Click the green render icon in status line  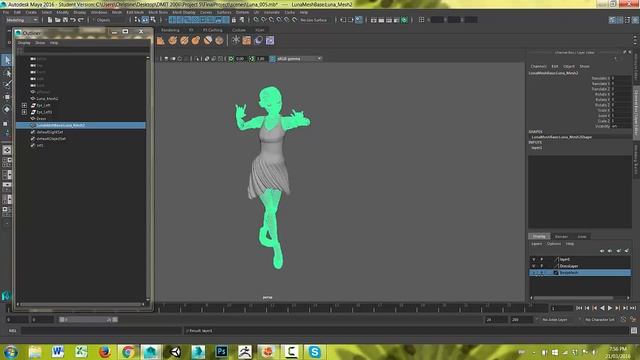coord(404,20)
